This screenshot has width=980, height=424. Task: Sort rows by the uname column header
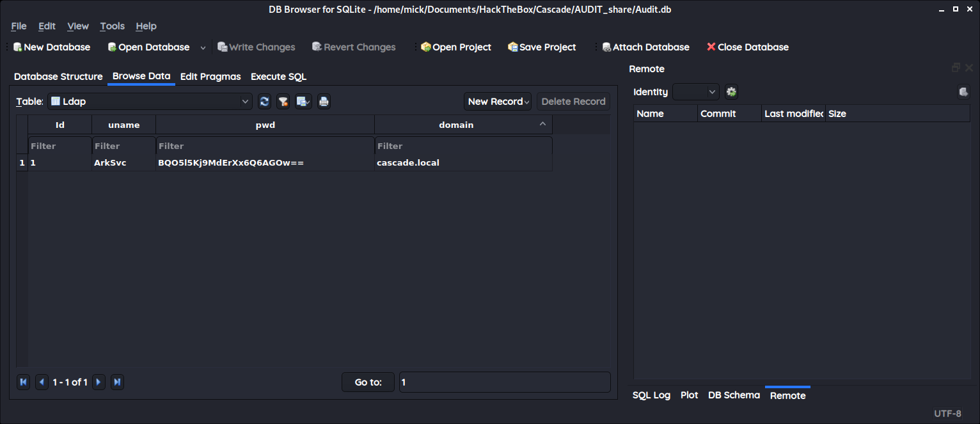point(123,124)
